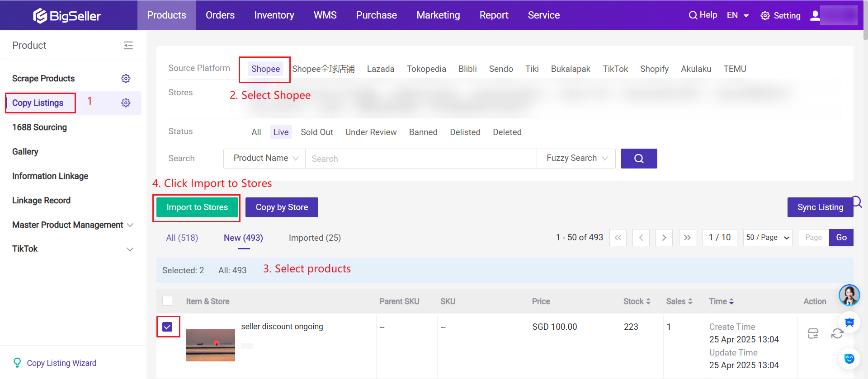The image size is (868, 379).
Task: Open the blue assistant floating icon
Action: (x=849, y=359)
